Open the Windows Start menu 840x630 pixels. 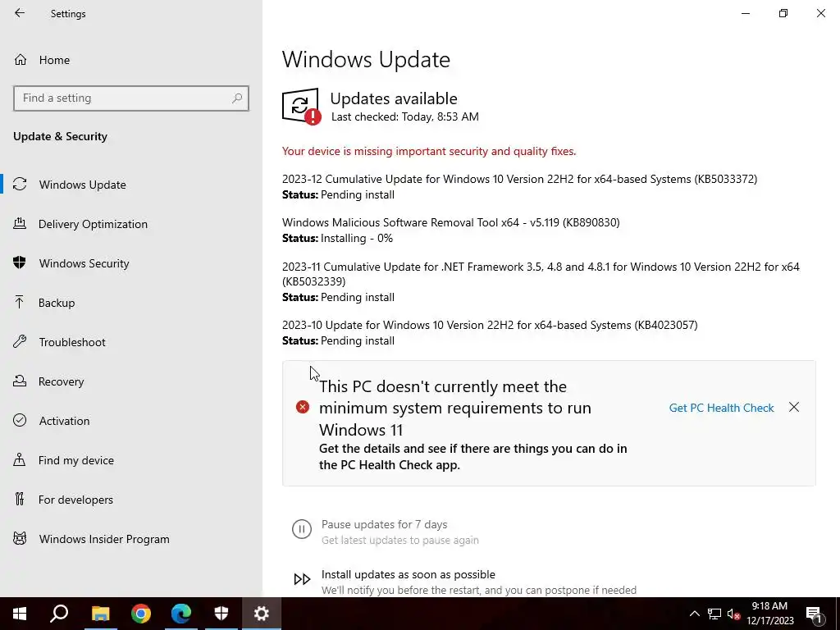pyautogui.click(x=20, y=614)
